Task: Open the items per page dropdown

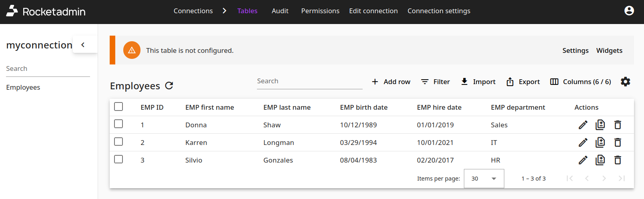Action: point(484,179)
